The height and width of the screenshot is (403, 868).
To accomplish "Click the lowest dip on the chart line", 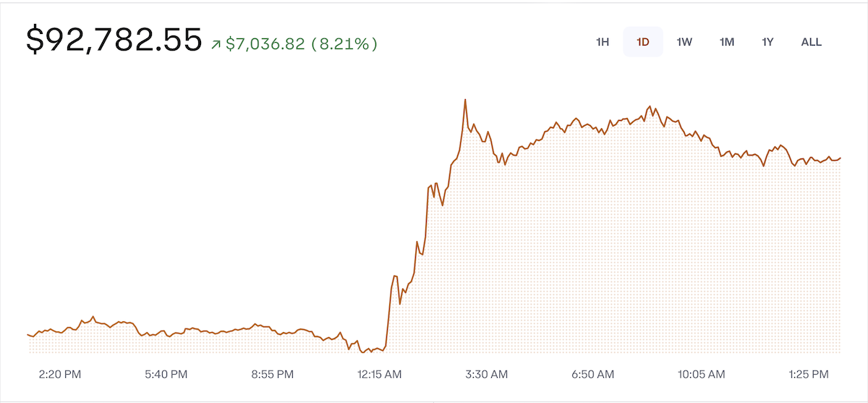I will point(362,352).
